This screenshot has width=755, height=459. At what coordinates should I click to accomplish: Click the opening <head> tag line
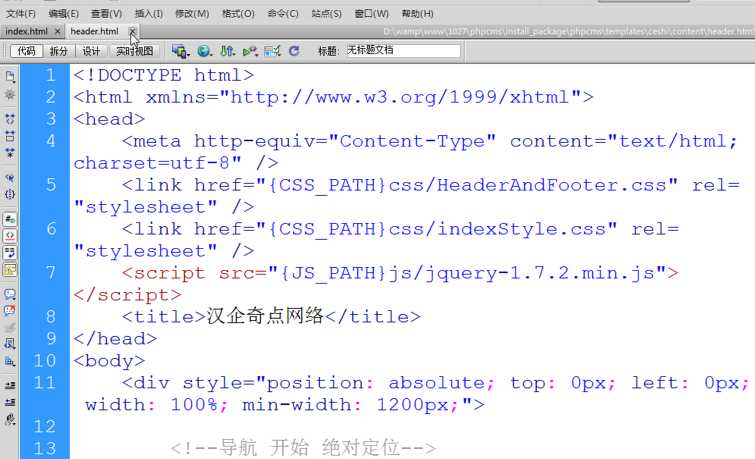click(109, 119)
